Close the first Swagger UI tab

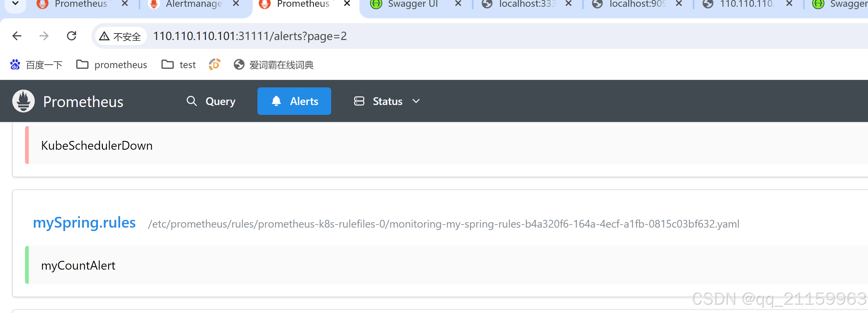point(458,3)
